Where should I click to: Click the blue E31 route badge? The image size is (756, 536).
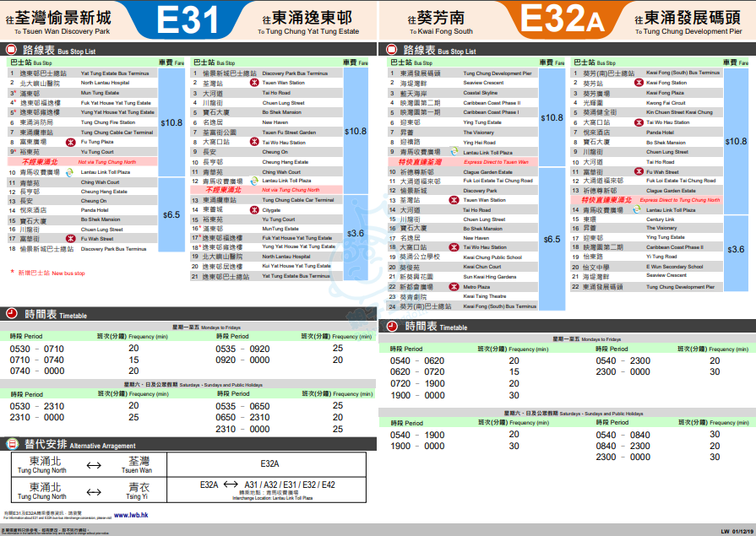187,20
